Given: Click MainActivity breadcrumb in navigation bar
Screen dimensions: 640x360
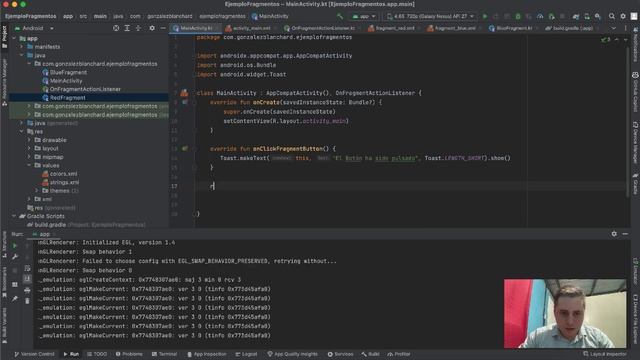Looking at the screenshot, I should click(x=270, y=16).
